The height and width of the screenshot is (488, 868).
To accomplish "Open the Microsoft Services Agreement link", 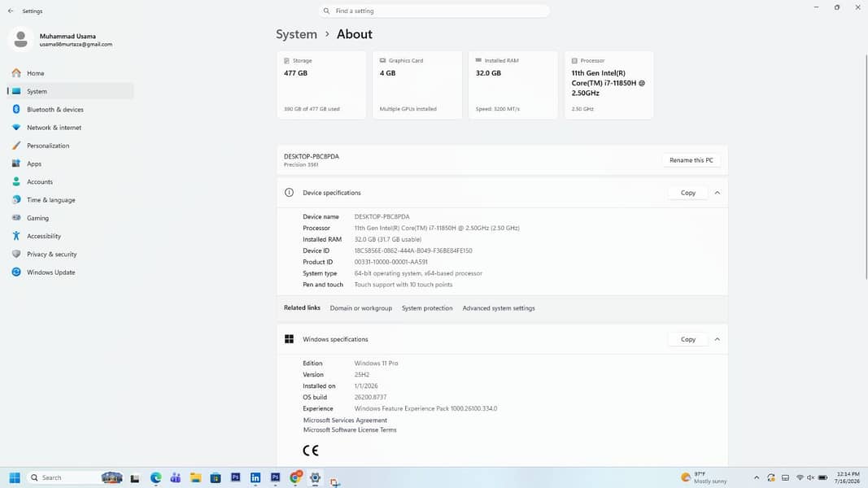I will point(345,420).
